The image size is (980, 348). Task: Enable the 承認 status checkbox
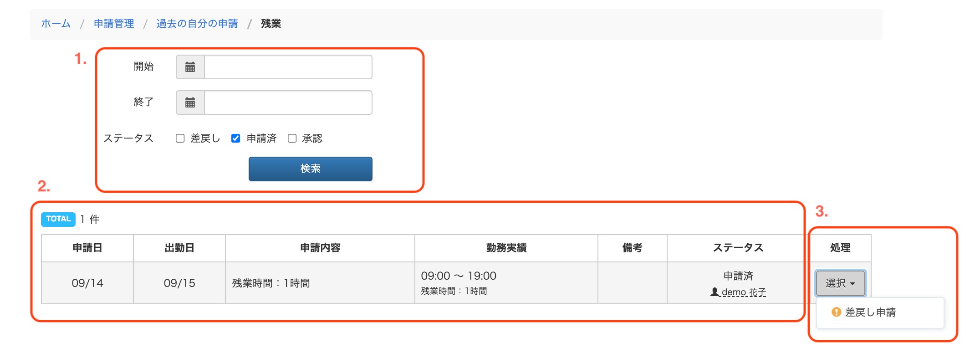tap(292, 138)
